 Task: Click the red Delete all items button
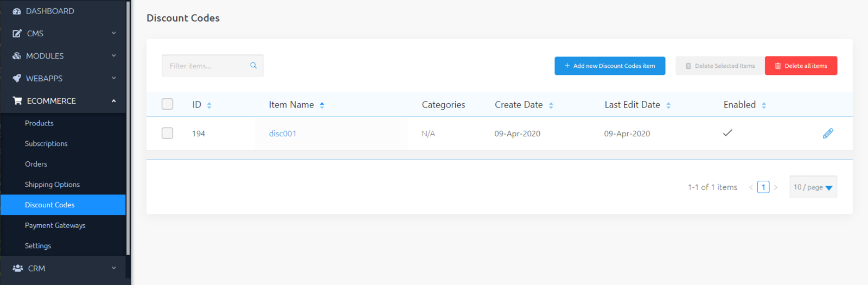point(801,66)
